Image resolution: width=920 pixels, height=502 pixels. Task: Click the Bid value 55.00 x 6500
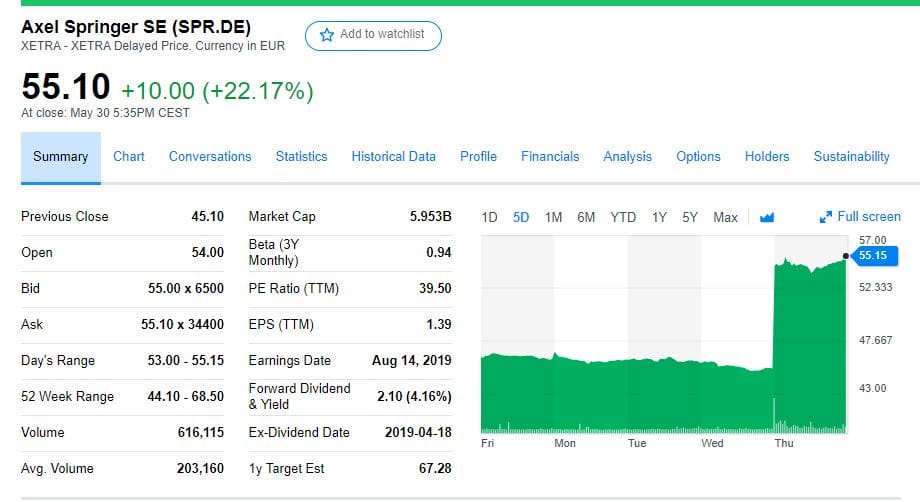186,289
